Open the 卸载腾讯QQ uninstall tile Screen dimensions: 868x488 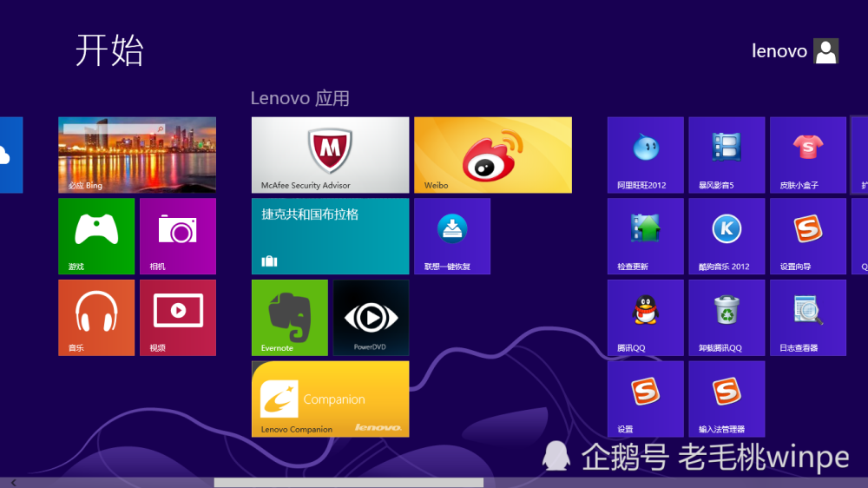(x=727, y=318)
